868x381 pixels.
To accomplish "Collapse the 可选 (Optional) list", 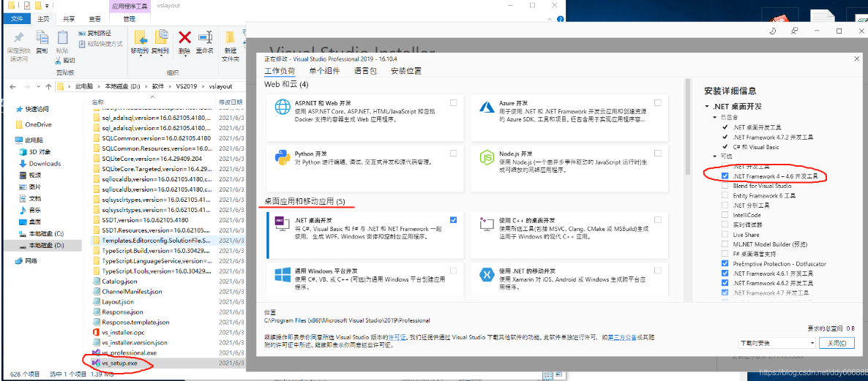I will tap(714, 156).
